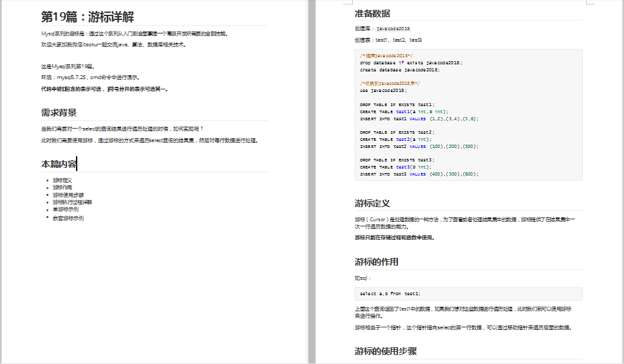624x364 pixels.
Task: Click the comment '/*建库javacode2018*/'
Action: (x=386, y=56)
